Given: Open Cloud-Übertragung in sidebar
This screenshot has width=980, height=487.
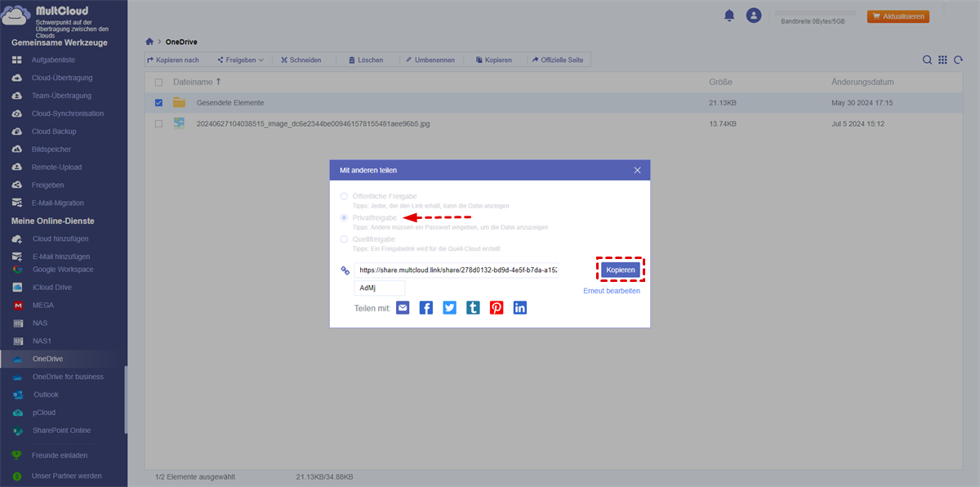Looking at the screenshot, I should pos(64,78).
